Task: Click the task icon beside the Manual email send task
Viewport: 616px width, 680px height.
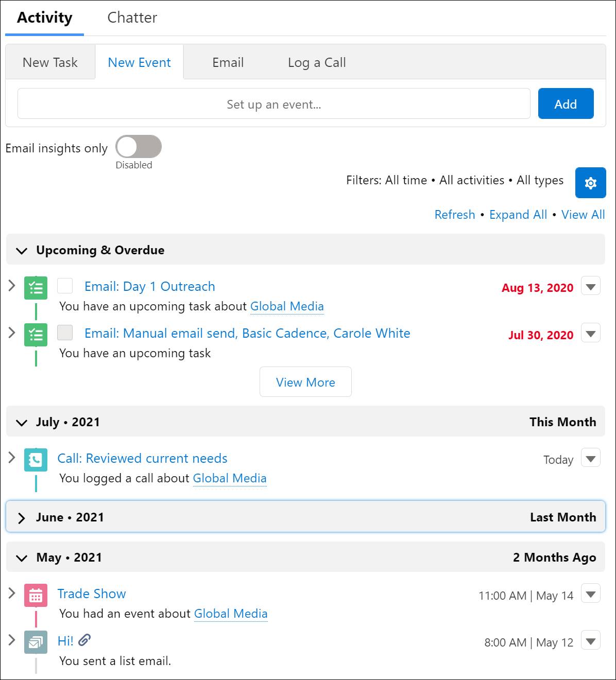Action: click(x=36, y=334)
